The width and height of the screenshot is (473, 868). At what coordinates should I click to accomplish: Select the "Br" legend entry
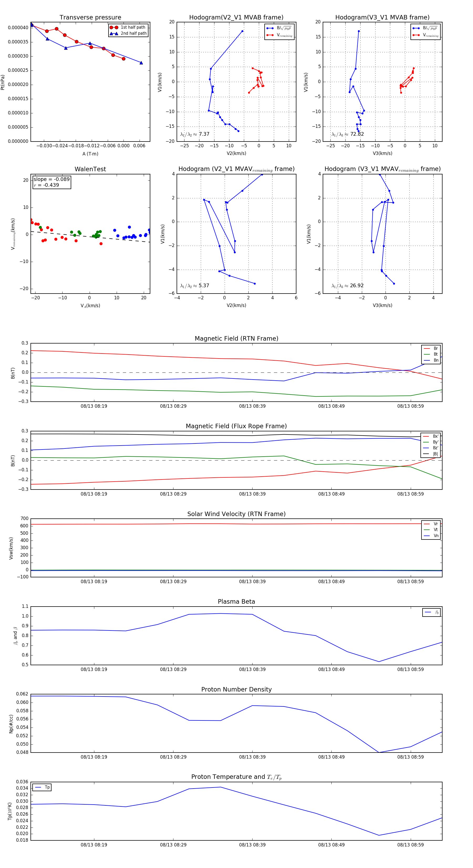(431, 349)
